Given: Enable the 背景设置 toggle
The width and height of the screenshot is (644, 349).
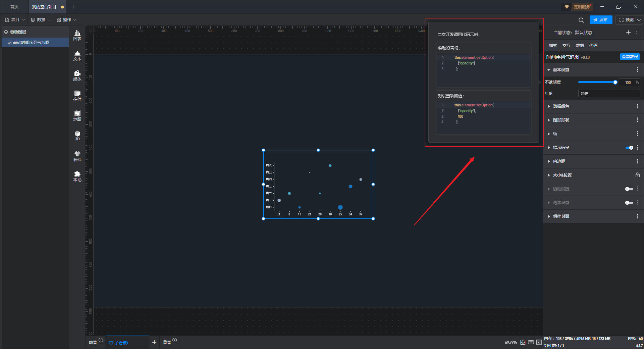Looking at the screenshot, I should [629, 203].
